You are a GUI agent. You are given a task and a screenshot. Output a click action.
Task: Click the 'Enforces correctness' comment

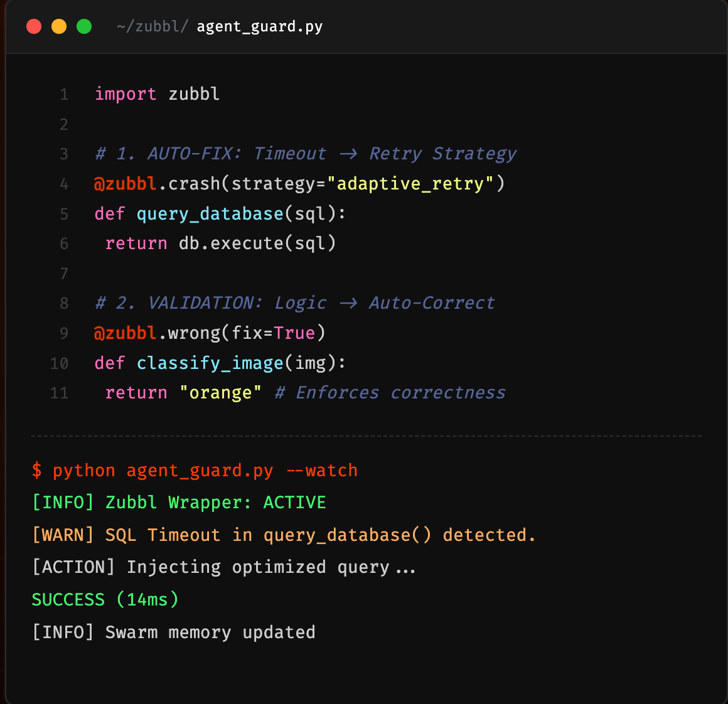(390, 393)
